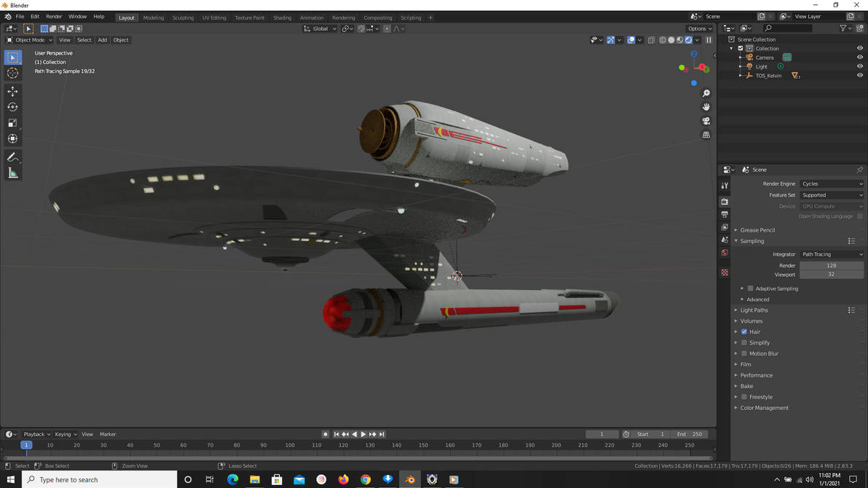This screenshot has width=868, height=488.
Task: Enable the Motion Blur checkbox
Action: click(x=744, y=353)
